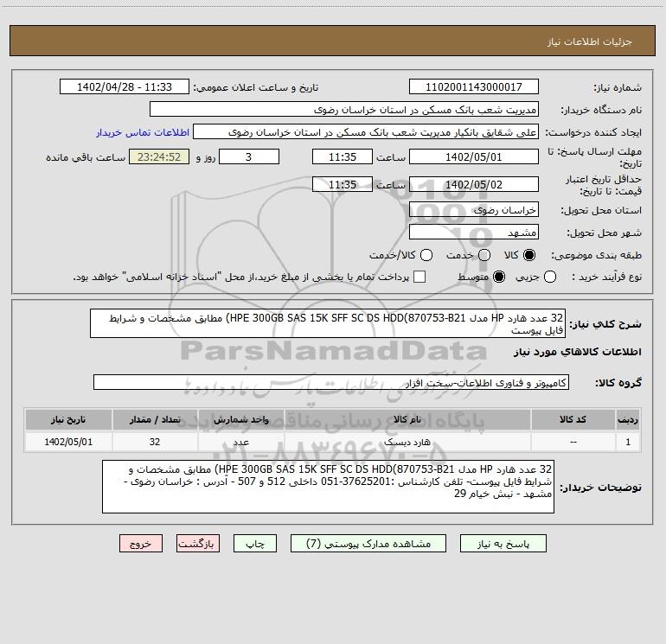Click the 'خروج' exit button

pos(141,544)
